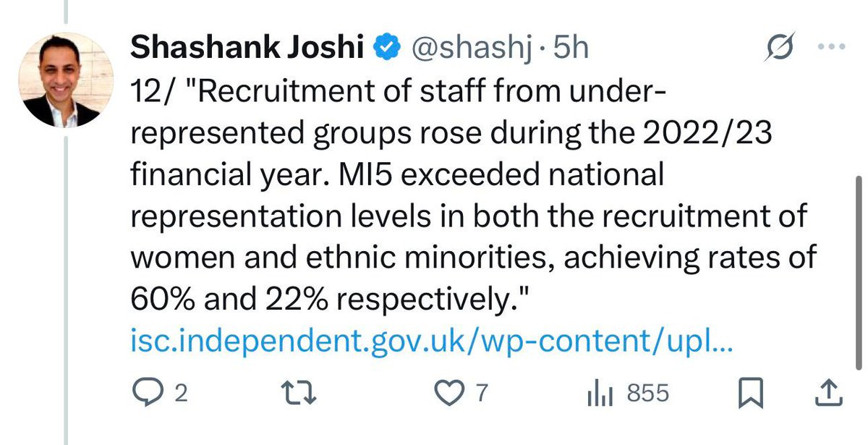Click the thread connector line at left

click(67, 289)
